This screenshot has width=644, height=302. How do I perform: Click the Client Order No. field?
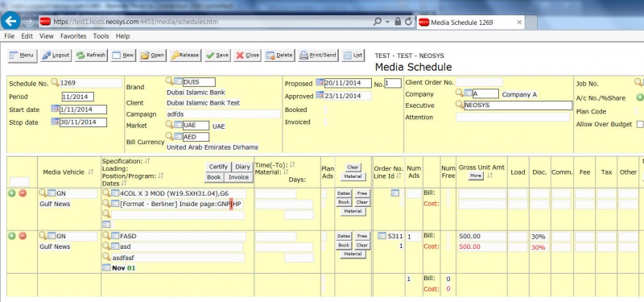pyautogui.click(x=479, y=82)
